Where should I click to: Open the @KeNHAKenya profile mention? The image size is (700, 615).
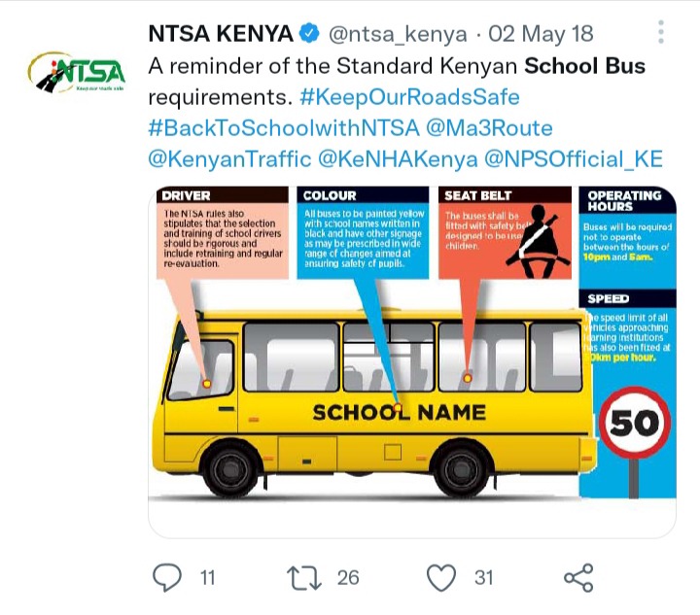pyautogui.click(x=398, y=159)
